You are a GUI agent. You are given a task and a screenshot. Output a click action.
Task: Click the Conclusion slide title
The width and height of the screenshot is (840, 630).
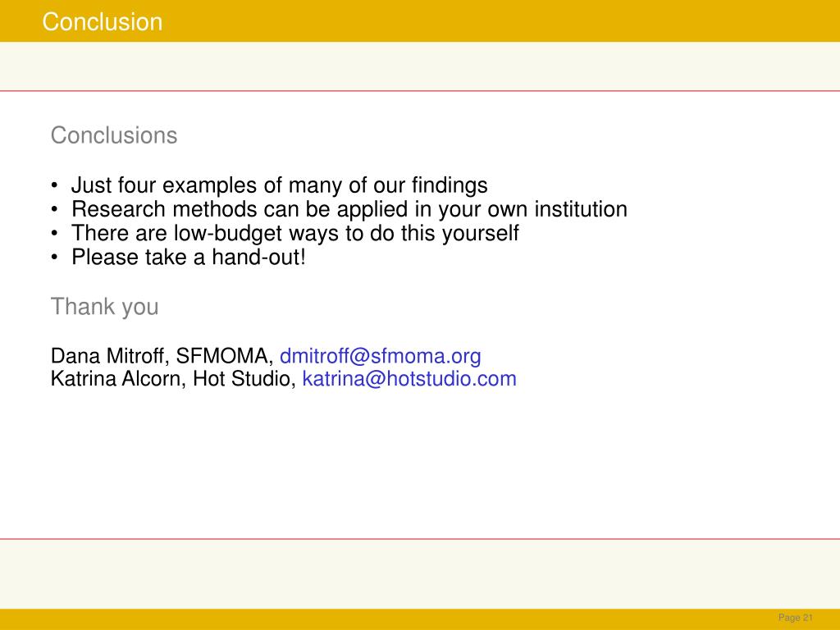tap(103, 22)
